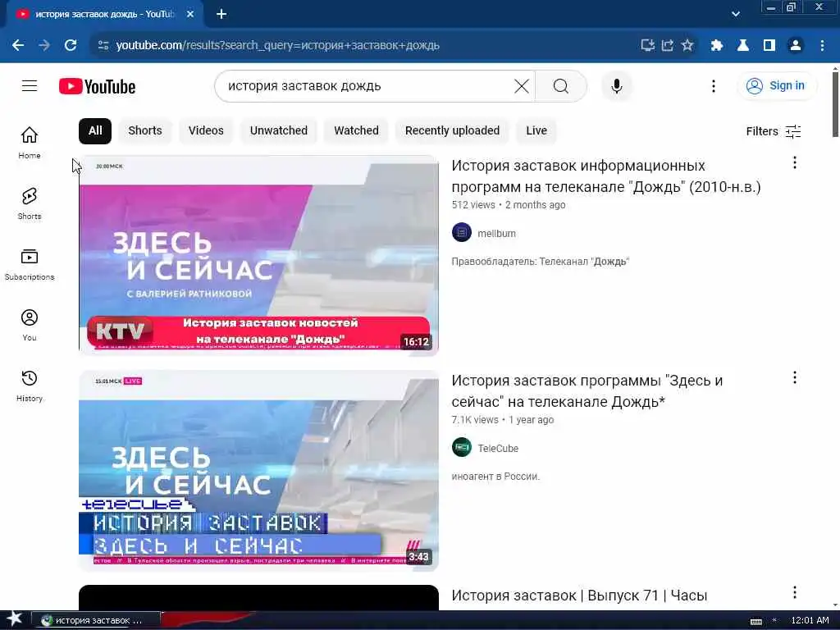Image resolution: width=840 pixels, height=630 pixels.
Task: Open the browser extensions puzzle icon
Action: (717, 46)
